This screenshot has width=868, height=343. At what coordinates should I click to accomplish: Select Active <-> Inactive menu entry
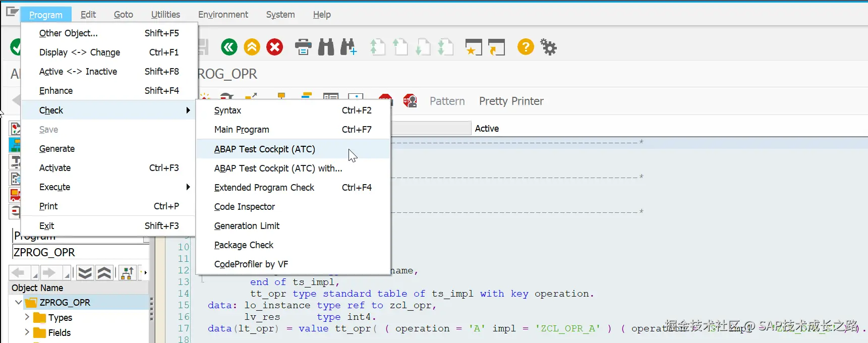pos(109,72)
